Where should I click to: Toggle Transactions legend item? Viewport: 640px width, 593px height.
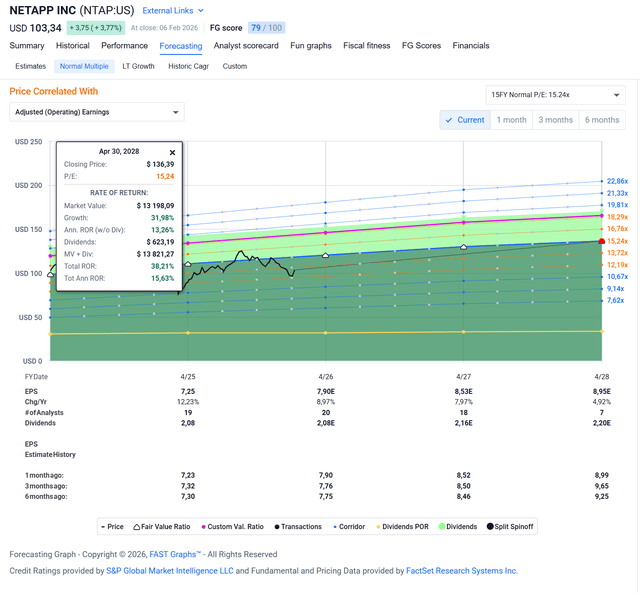(x=298, y=526)
